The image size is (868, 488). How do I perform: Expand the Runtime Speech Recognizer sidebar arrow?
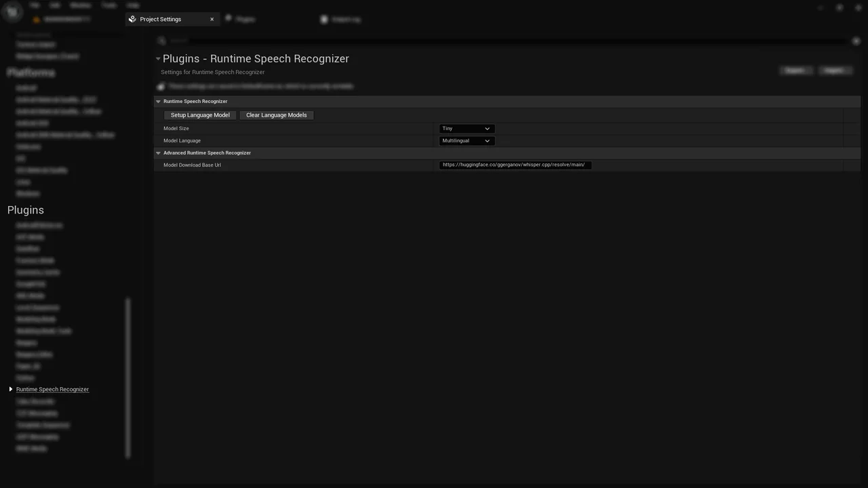point(10,389)
